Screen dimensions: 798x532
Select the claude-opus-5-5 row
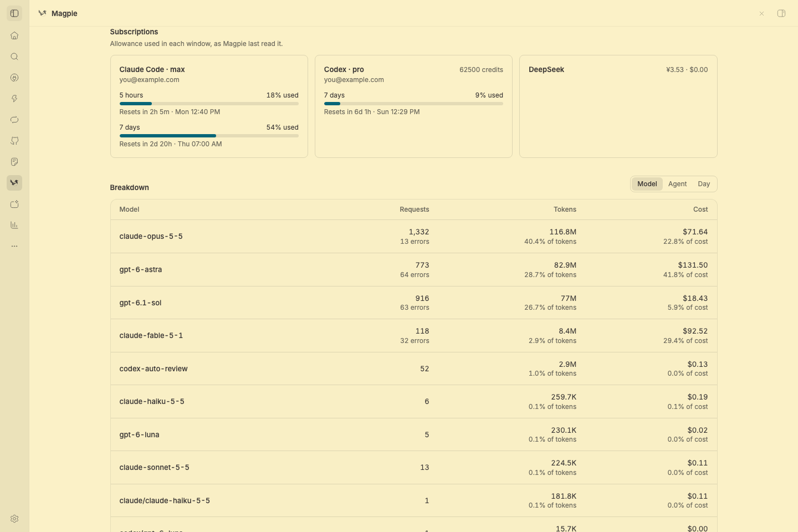[x=413, y=237]
